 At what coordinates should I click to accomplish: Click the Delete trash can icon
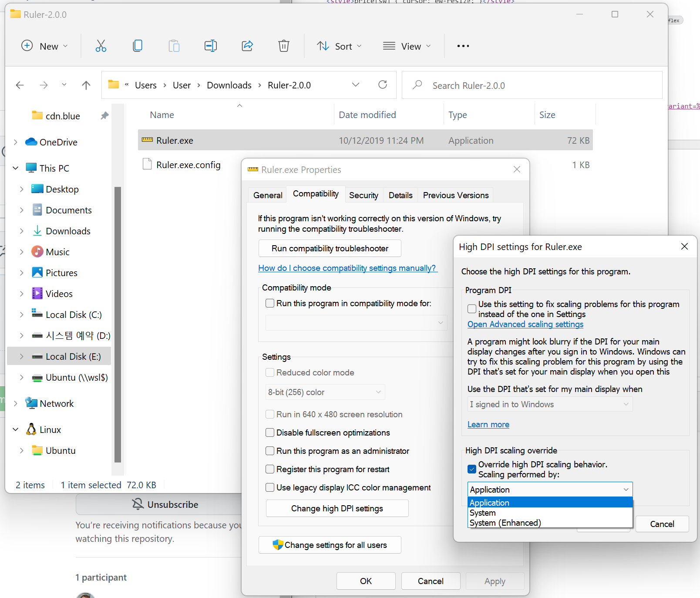click(284, 46)
